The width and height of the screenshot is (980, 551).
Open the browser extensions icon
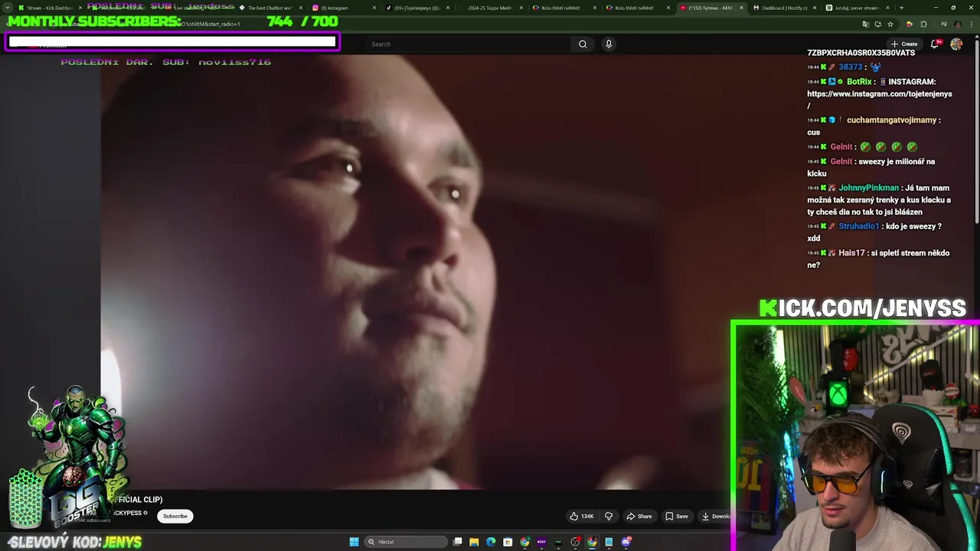tap(923, 24)
